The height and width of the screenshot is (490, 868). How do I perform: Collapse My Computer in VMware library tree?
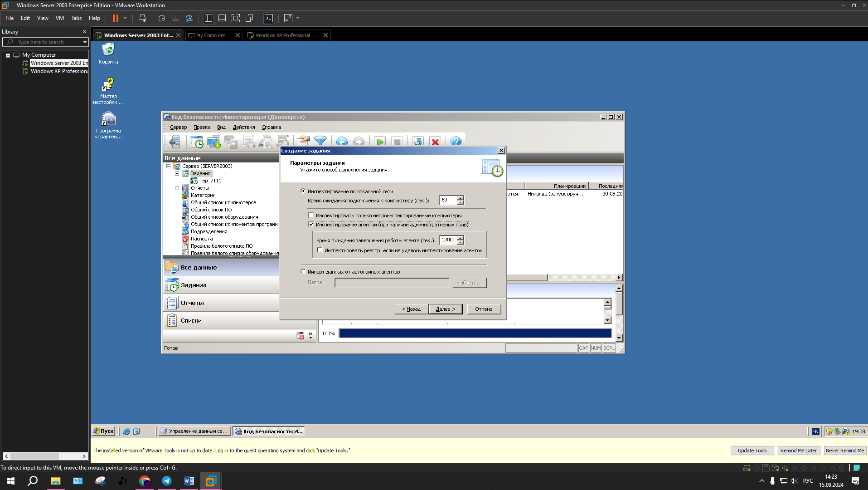[x=8, y=55]
